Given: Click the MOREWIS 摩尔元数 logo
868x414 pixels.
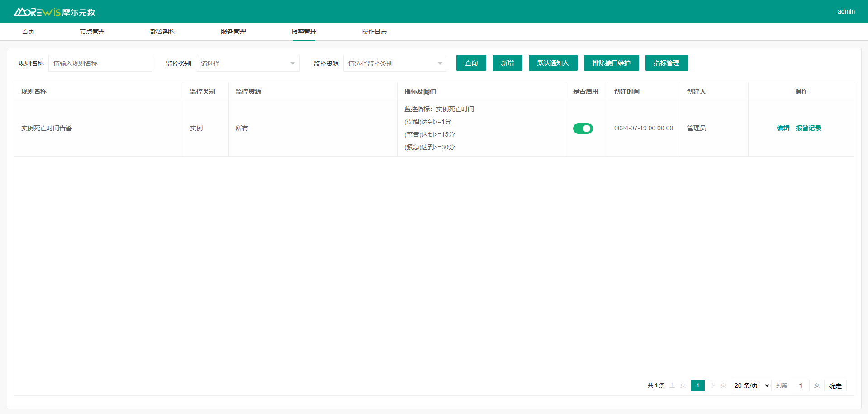Looking at the screenshot, I should point(54,11).
